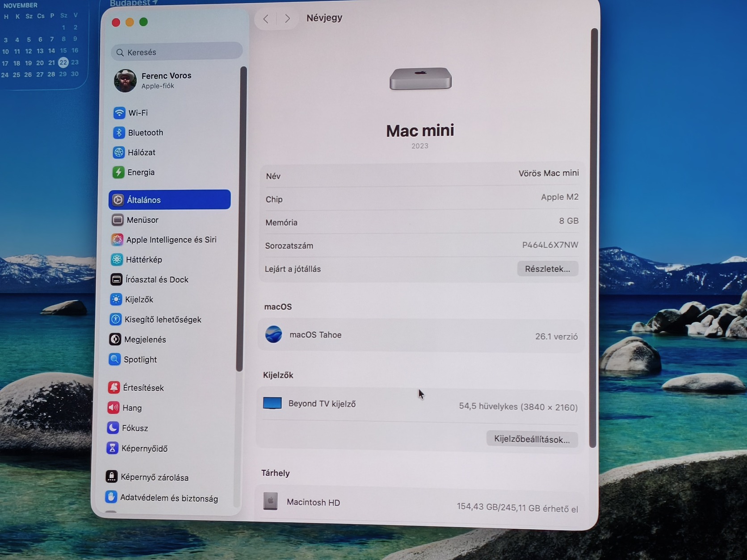Image resolution: width=747 pixels, height=560 pixels.
Task: Click serial number P464L6X7NW
Action: [x=550, y=245]
